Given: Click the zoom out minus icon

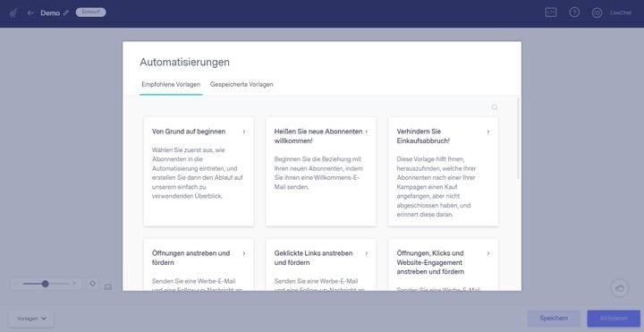Looking at the screenshot, I should [16, 284].
